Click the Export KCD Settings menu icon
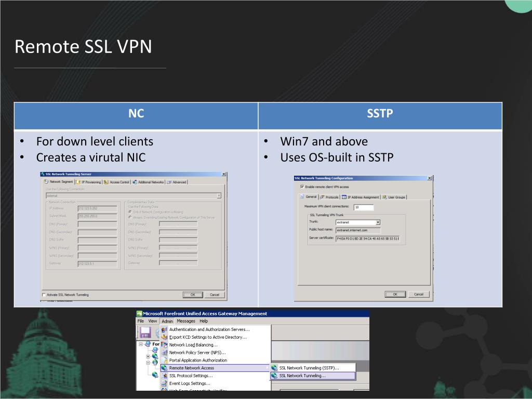 164,337
